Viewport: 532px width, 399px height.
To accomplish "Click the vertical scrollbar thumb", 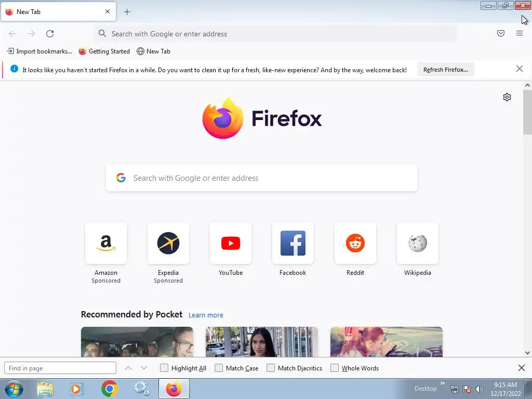I will click(527, 112).
